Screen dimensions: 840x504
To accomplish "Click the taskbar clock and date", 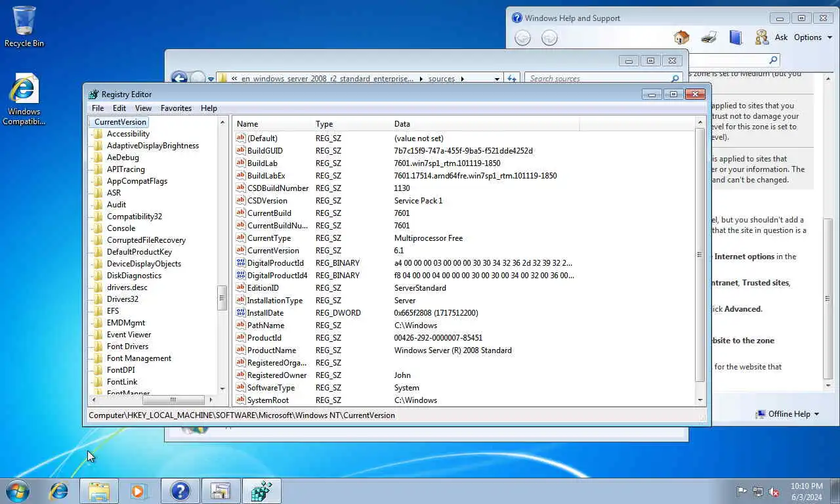I will click(807, 492).
